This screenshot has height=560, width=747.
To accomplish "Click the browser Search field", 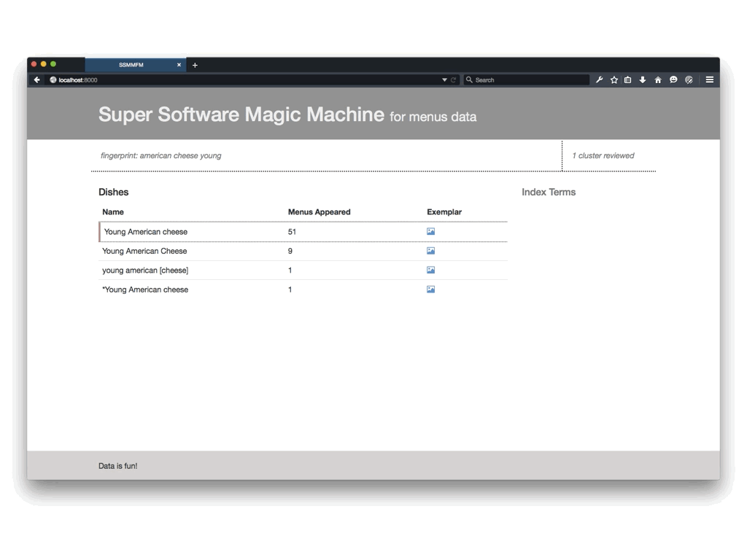I will coord(527,80).
